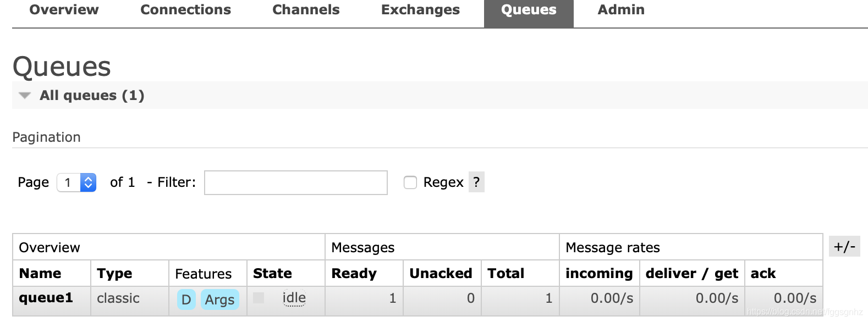Image resolution: width=868 pixels, height=322 pixels.
Task: Switch to the Overview tab
Action: click(64, 10)
